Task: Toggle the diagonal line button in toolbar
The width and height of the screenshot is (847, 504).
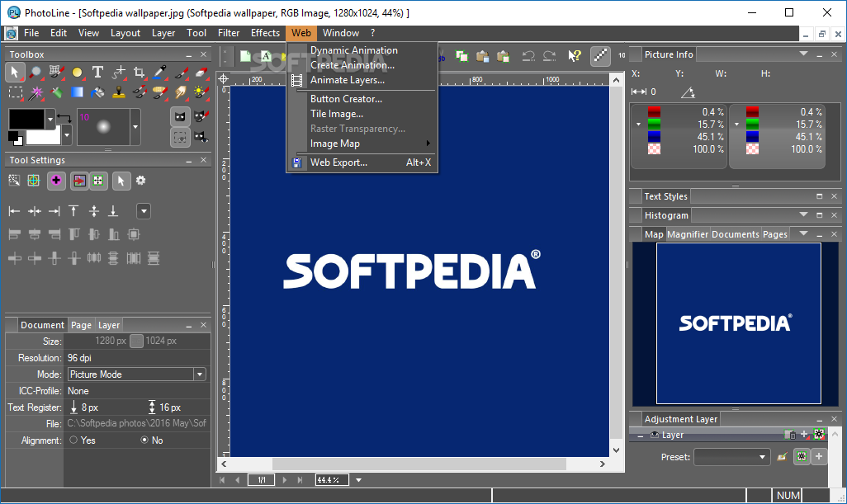Action: pos(600,55)
